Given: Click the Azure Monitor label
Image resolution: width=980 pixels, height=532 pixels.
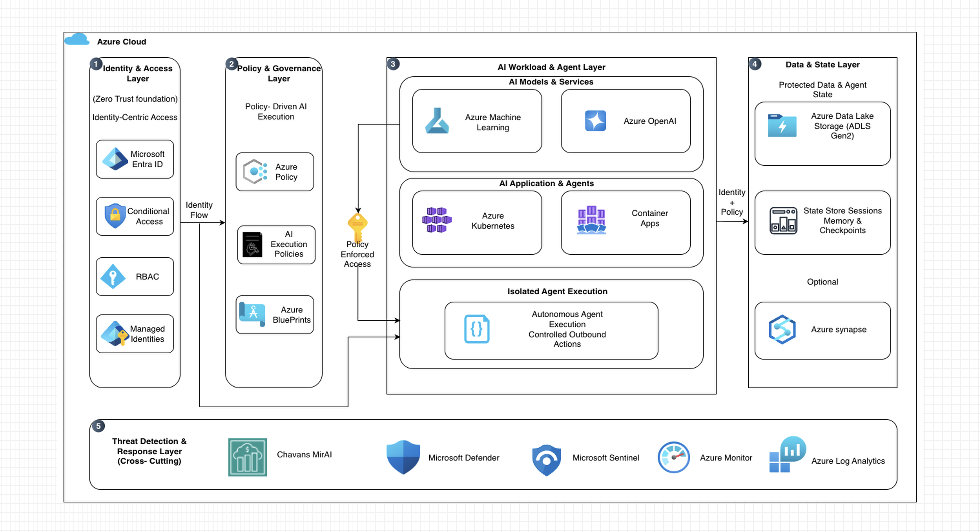Looking at the screenshot, I should click(x=726, y=457).
